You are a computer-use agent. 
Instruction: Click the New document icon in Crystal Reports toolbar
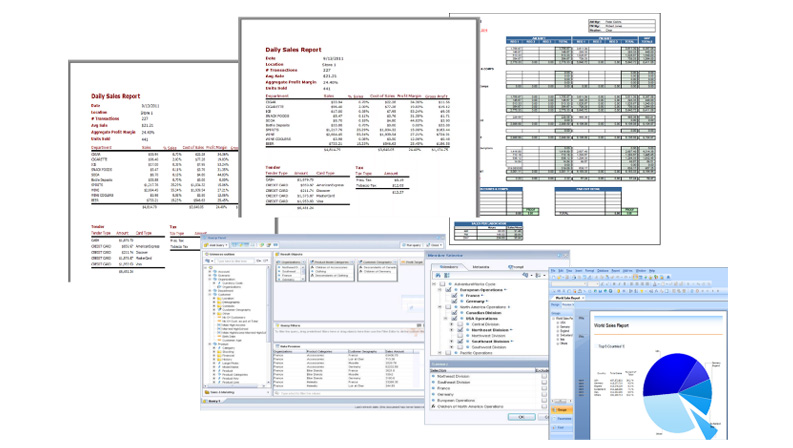(553, 277)
